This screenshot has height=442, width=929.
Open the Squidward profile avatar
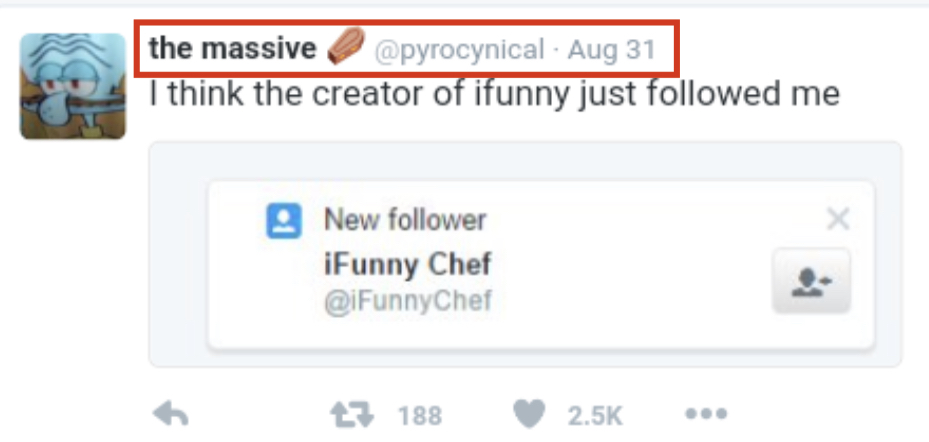[x=73, y=85]
